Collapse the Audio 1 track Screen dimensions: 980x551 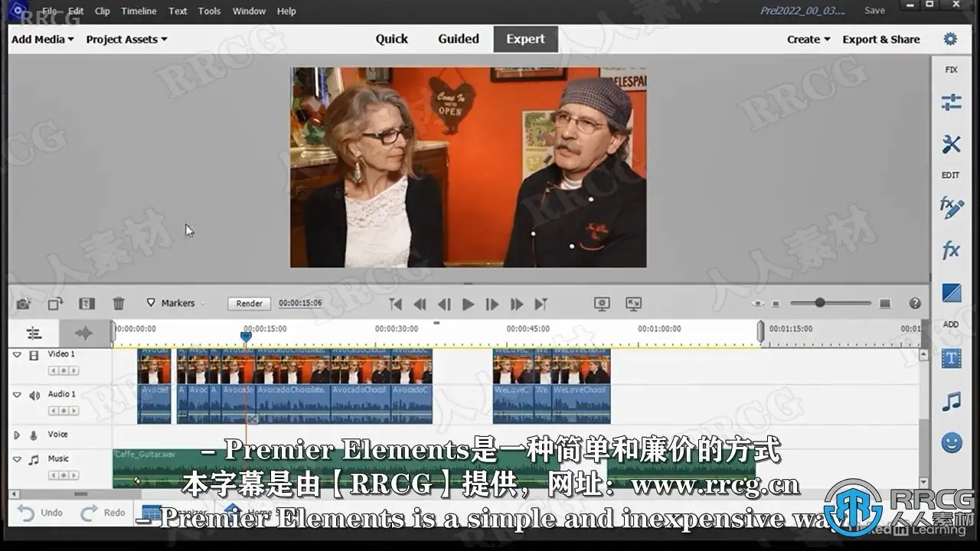pos(17,395)
